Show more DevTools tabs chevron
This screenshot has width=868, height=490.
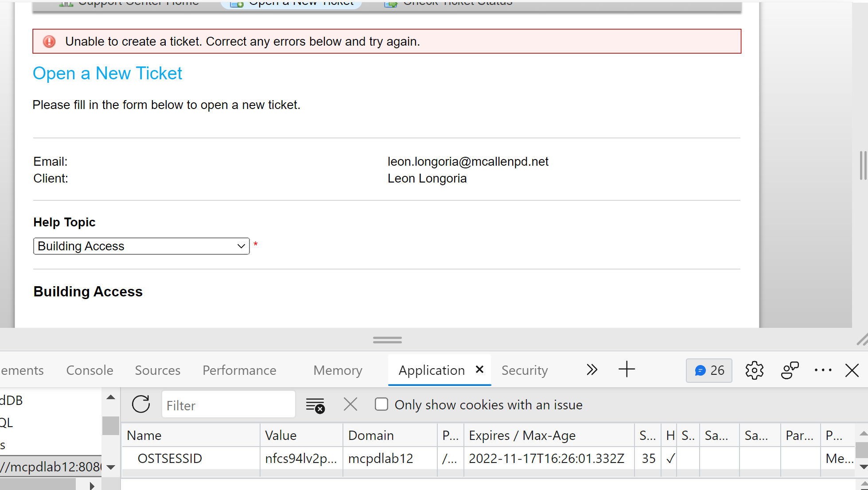(x=592, y=369)
